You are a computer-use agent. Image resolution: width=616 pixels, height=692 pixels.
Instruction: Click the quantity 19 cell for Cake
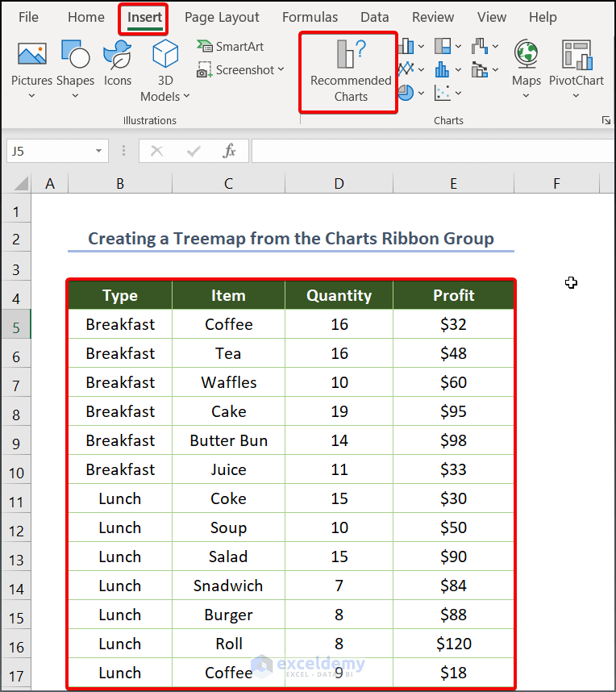[x=339, y=411]
